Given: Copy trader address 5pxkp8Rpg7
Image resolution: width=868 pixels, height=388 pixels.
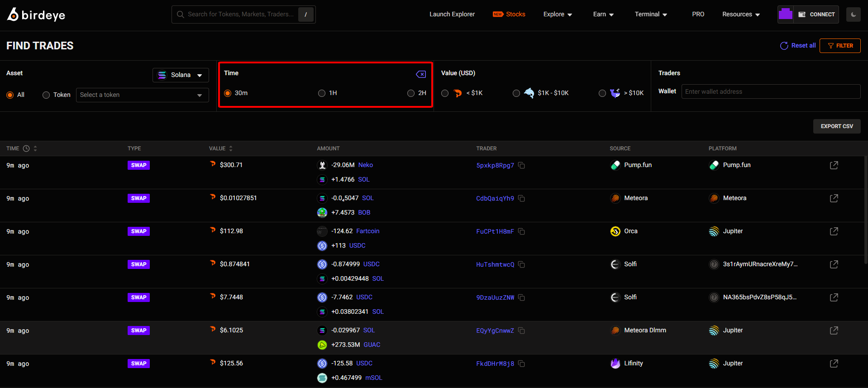Looking at the screenshot, I should [x=521, y=166].
